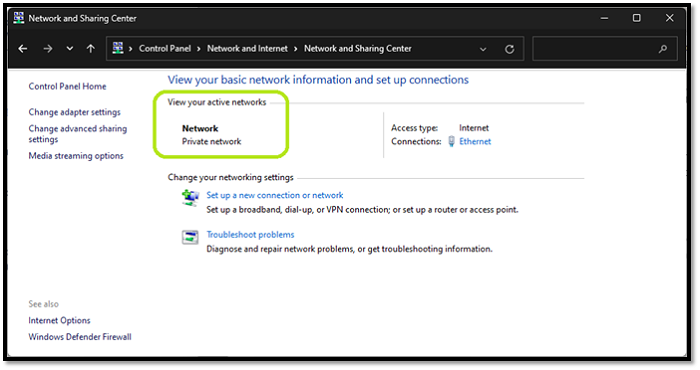
Task: Select Control Panel in the breadcrumb path
Action: pos(165,48)
